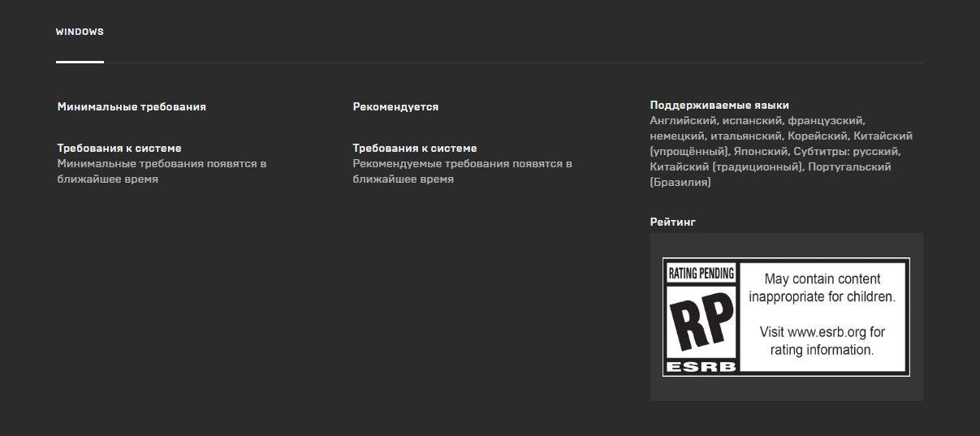Click 'May contain content inappropriate for children' text
980x436 pixels.
(x=822, y=287)
